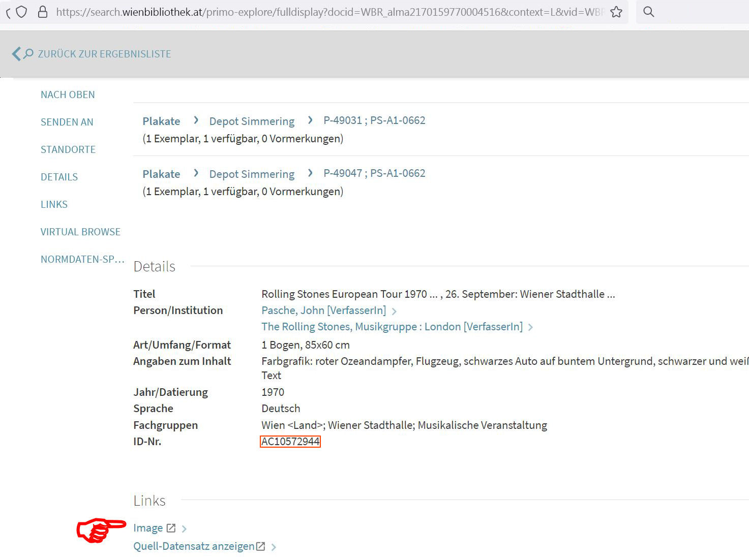
Task: Click the back chevron search icon
Action: pos(22,54)
